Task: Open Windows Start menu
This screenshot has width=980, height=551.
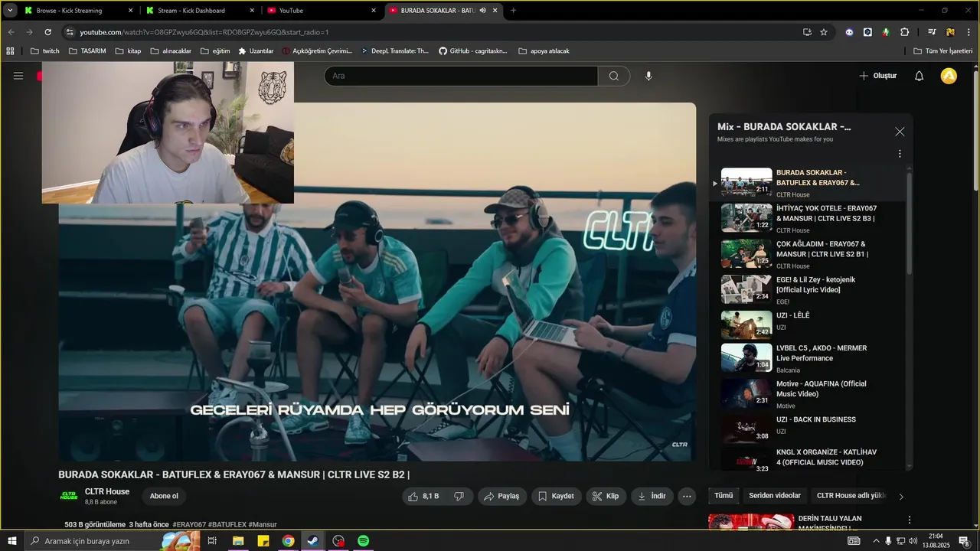Action: tap(11, 541)
